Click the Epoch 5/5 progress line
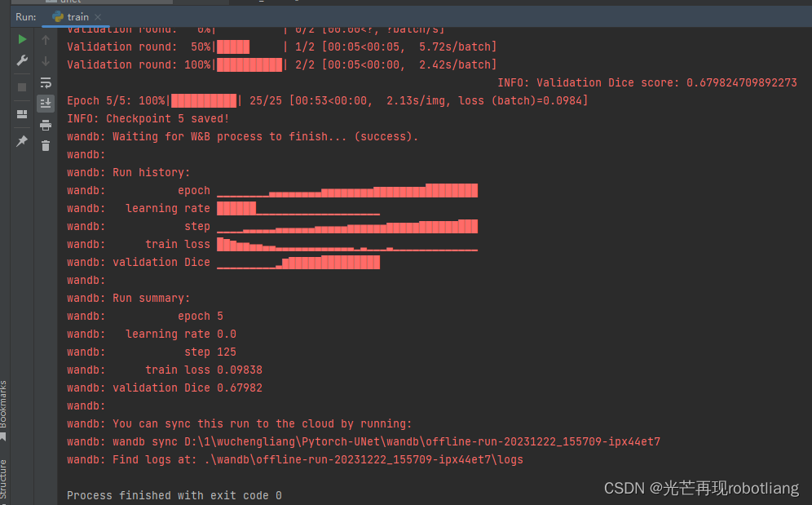This screenshot has width=812, height=505. point(327,101)
